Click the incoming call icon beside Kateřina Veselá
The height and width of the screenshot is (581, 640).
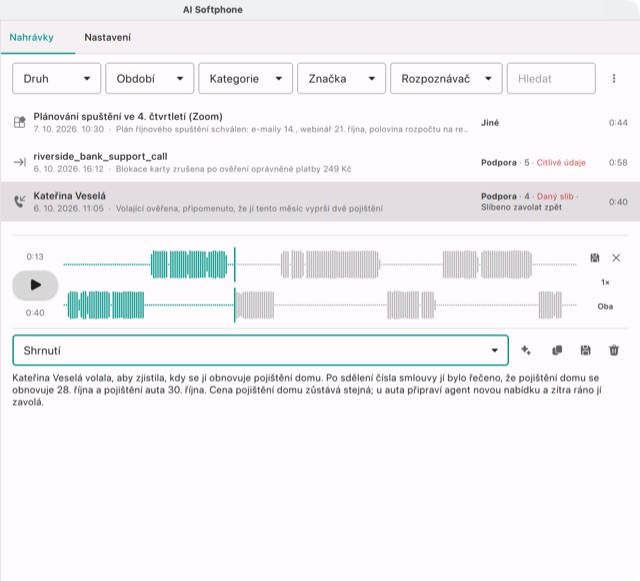point(20,201)
